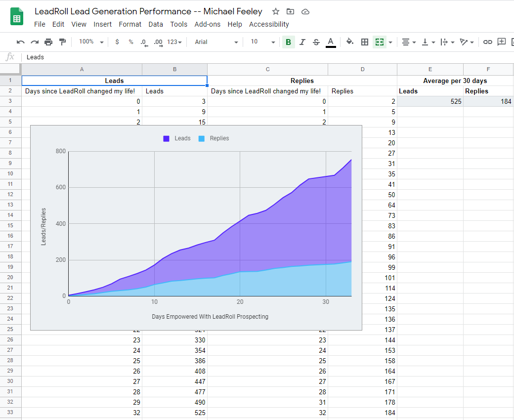The image size is (514, 420).
Task: Open the Text color picker
Action: tap(330, 42)
